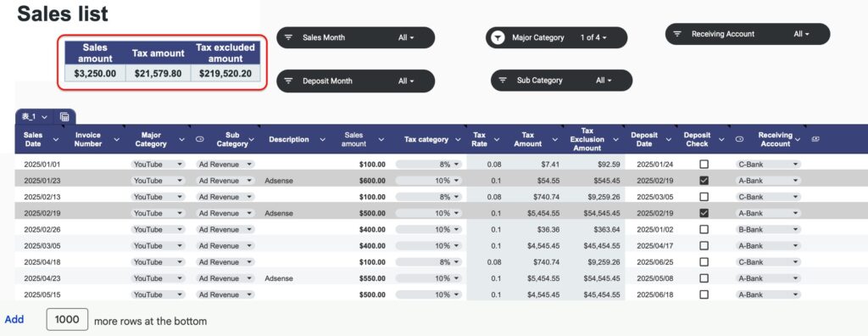The width and height of the screenshot is (868, 336).
Task: Click the funnel icon on Major Category filter
Action: 498,37
